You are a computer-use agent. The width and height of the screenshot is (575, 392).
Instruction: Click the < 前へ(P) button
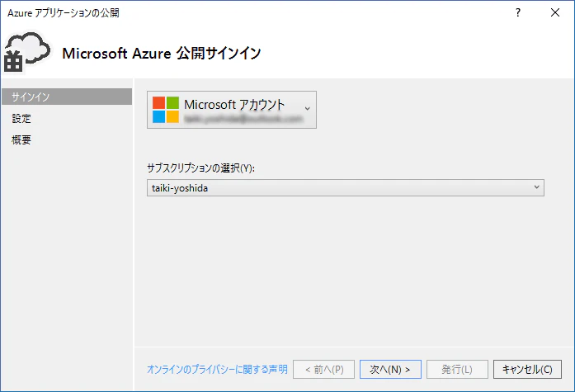point(324,369)
